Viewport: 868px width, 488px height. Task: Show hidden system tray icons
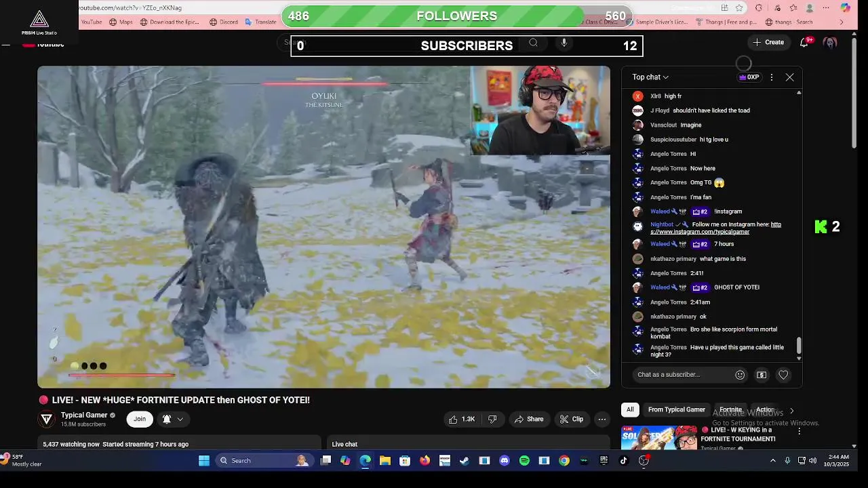(x=772, y=461)
